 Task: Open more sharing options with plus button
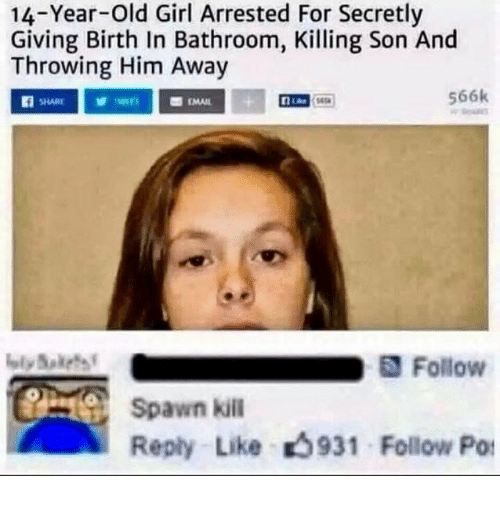pos(248,101)
